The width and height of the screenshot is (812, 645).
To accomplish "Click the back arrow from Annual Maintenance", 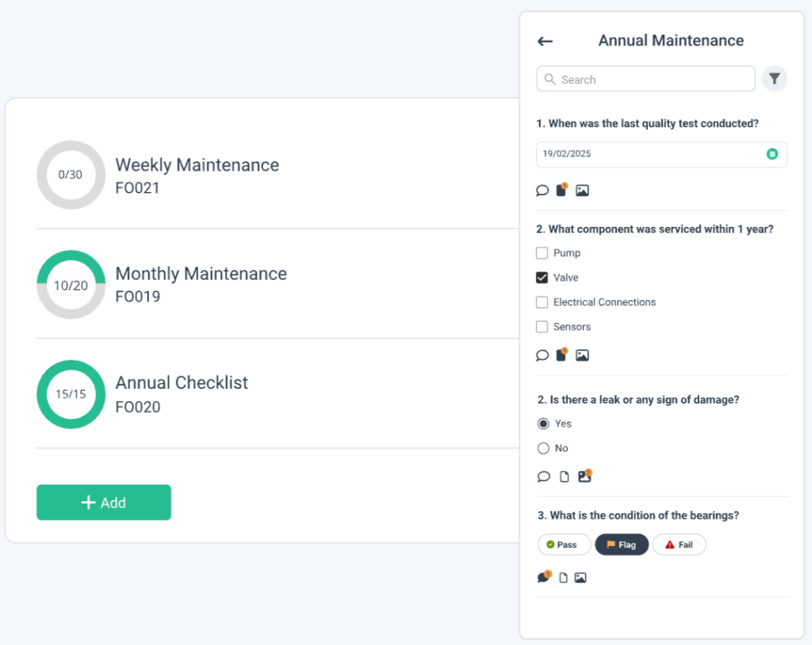I will (545, 40).
